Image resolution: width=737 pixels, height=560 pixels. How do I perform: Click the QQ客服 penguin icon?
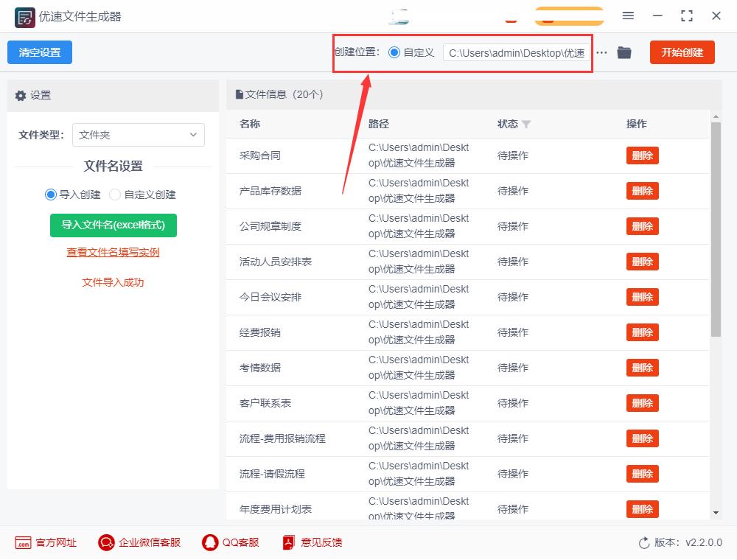click(209, 542)
